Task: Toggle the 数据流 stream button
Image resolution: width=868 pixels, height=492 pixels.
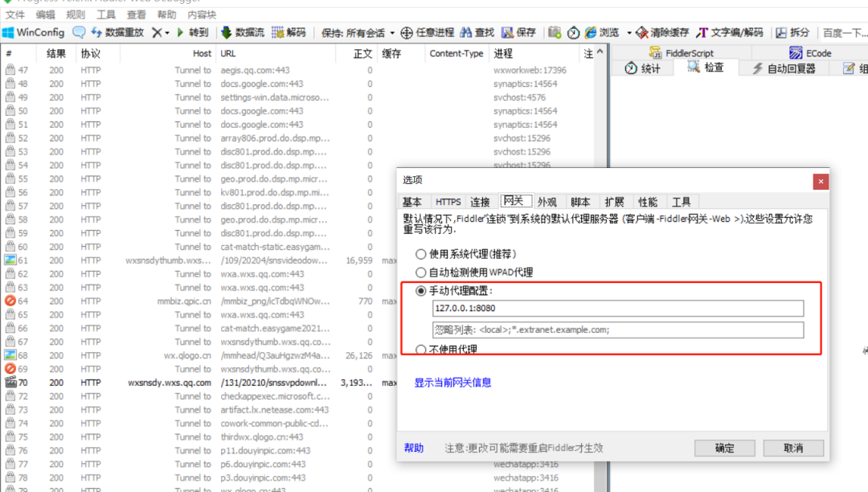Action: coord(243,33)
